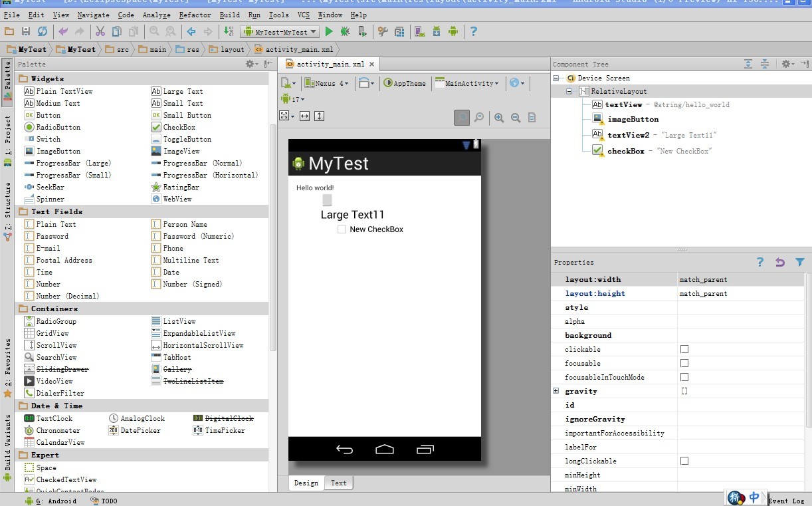Open the Android Device Monitor icon
Screen dimensions: 812x506
(453, 31)
